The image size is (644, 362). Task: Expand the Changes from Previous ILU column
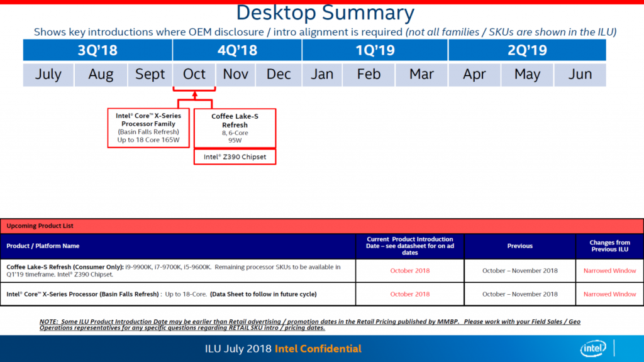(609, 246)
